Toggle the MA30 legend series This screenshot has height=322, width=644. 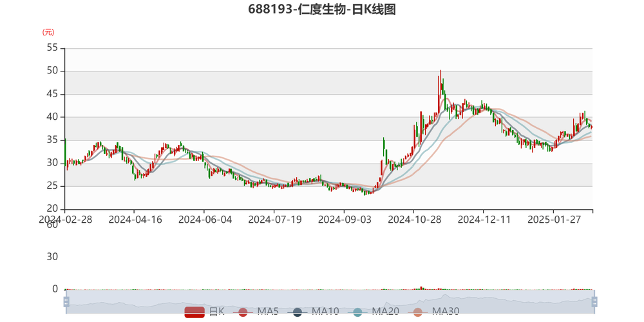pos(433,312)
